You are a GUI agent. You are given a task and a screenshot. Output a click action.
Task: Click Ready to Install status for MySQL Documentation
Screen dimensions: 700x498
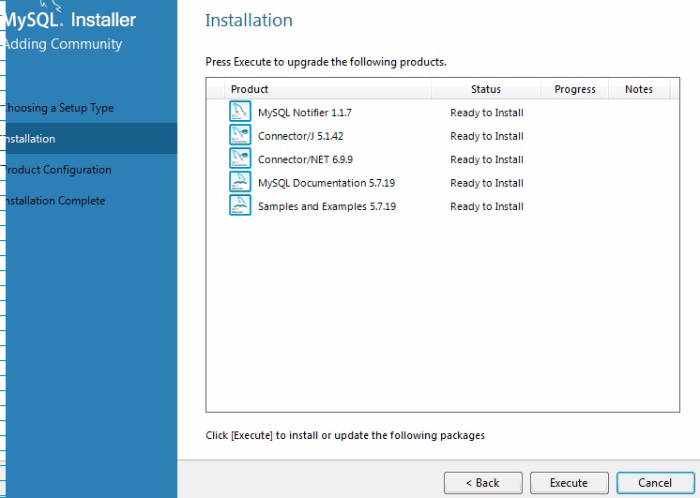(x=487, y=183)
